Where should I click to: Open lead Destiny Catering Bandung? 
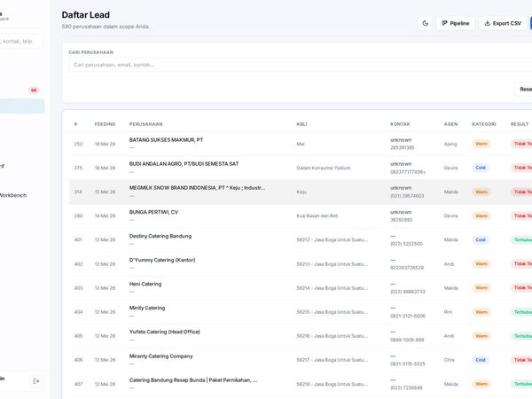pyautogui.click(x=160, y=236)
